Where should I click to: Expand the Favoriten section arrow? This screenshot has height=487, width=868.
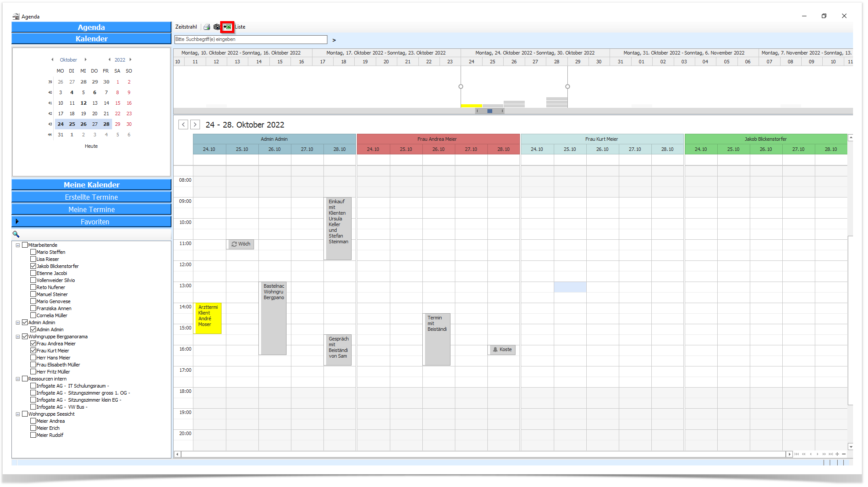[17, 222]
